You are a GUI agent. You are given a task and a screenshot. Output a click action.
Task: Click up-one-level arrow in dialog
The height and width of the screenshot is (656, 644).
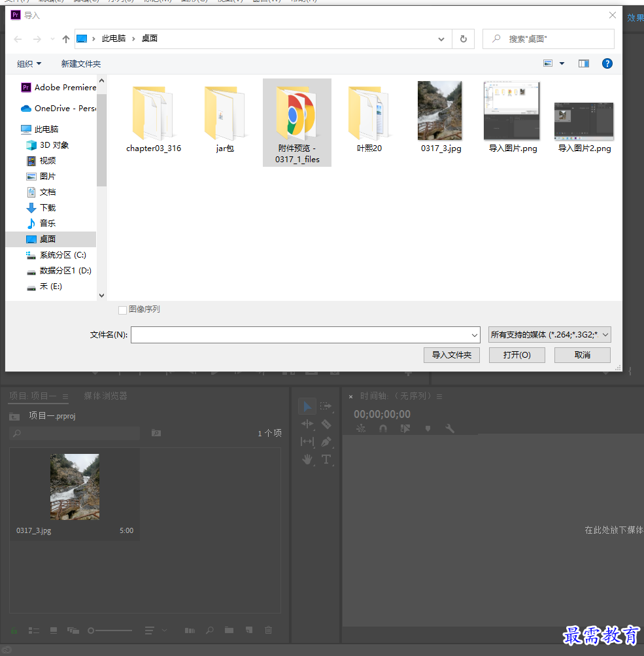click(x=65, y=39)
